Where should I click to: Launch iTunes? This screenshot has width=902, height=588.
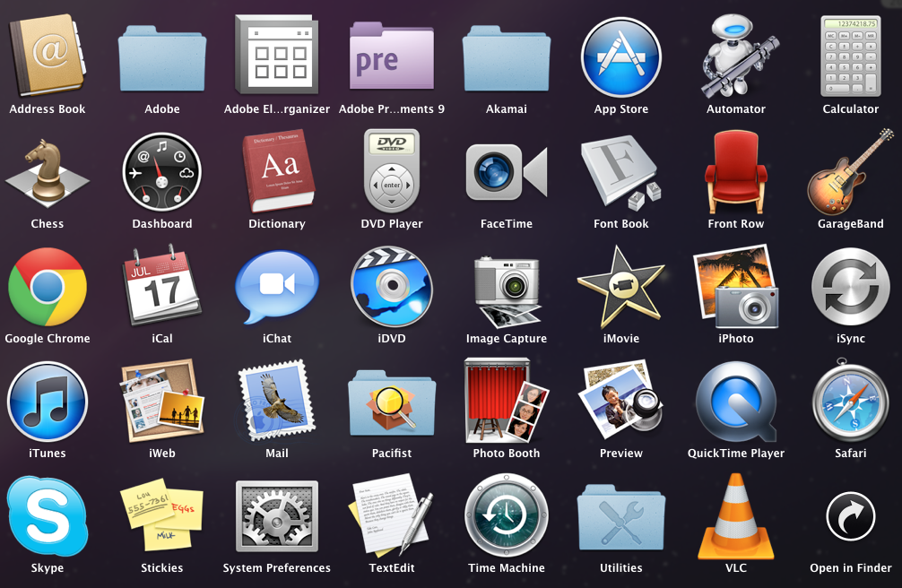48,402
